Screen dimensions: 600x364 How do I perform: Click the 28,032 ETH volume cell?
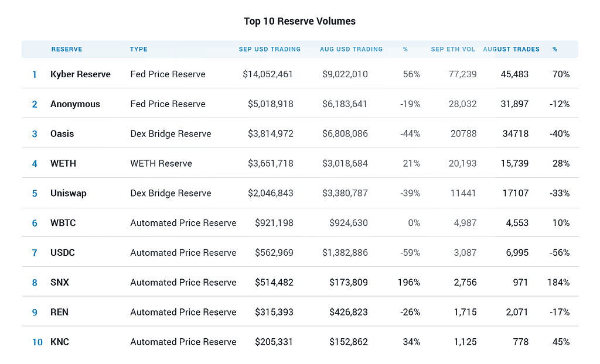[463, 104]
